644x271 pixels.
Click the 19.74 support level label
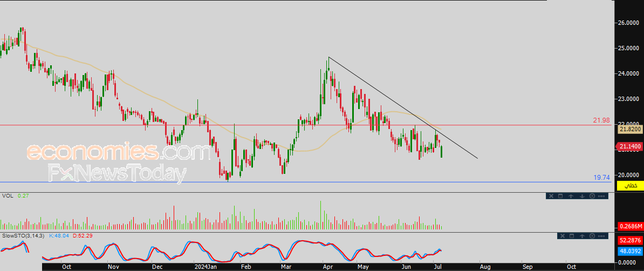[602, 178]
